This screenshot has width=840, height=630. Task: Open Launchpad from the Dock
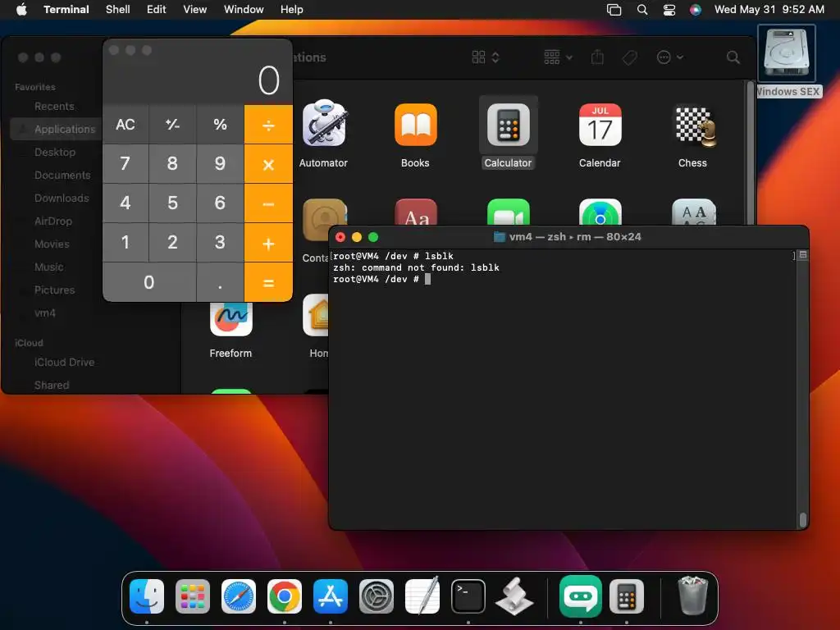tap(193, 596)
